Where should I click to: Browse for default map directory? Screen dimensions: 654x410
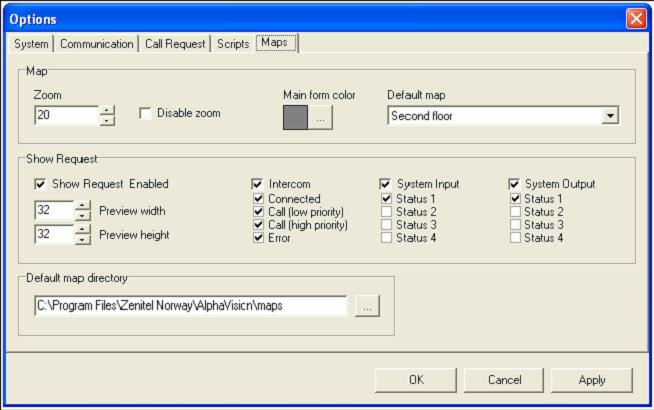pyautogui.click(x=367, y=307)
